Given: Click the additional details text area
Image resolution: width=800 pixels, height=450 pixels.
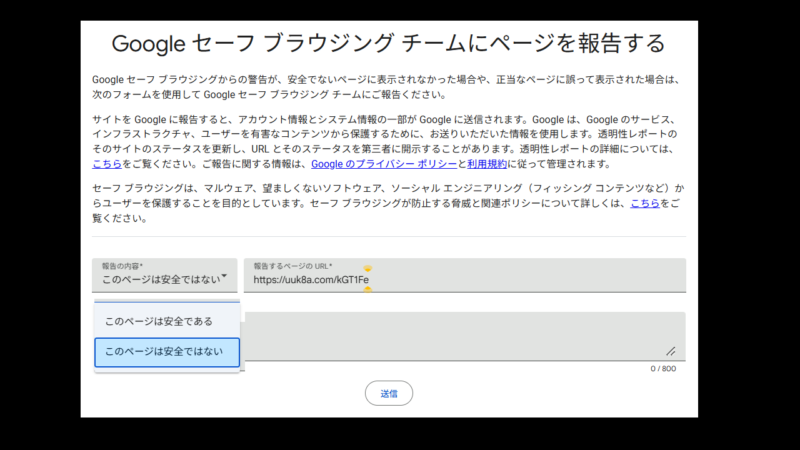Looking at the screenshot, I should click(465, 336).
